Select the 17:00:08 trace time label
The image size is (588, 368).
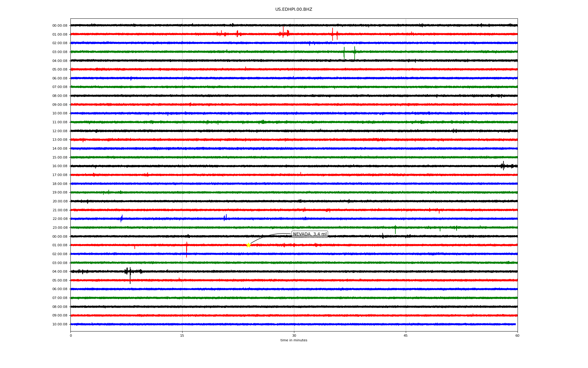(60, 175)
